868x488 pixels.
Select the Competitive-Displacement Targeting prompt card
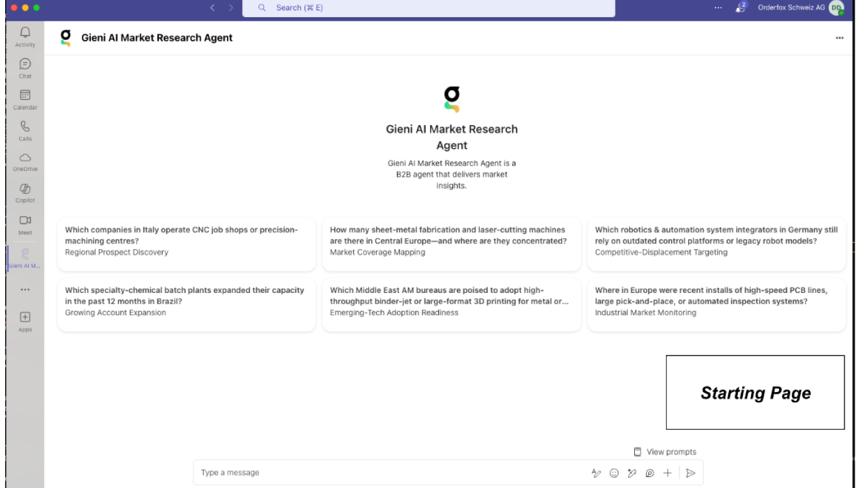point(716,244)
